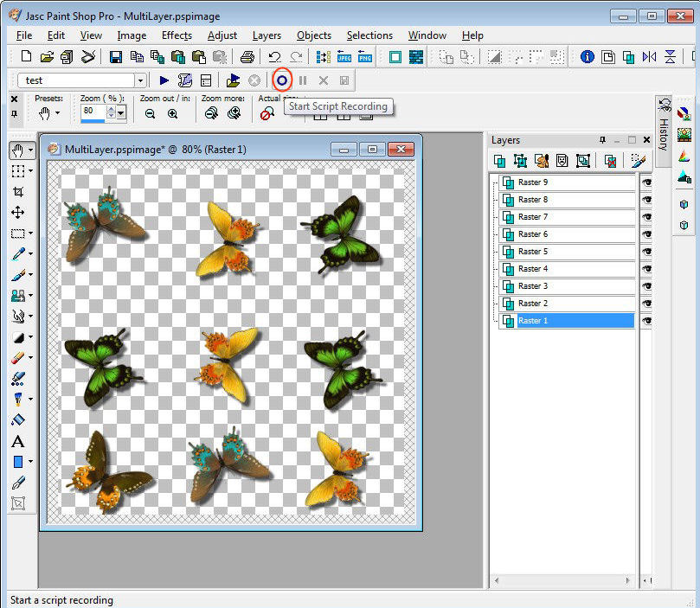Viewport: 700px width, 608px height.
Task: Open the script name dropdown showing test
Action: coord(140,80)
